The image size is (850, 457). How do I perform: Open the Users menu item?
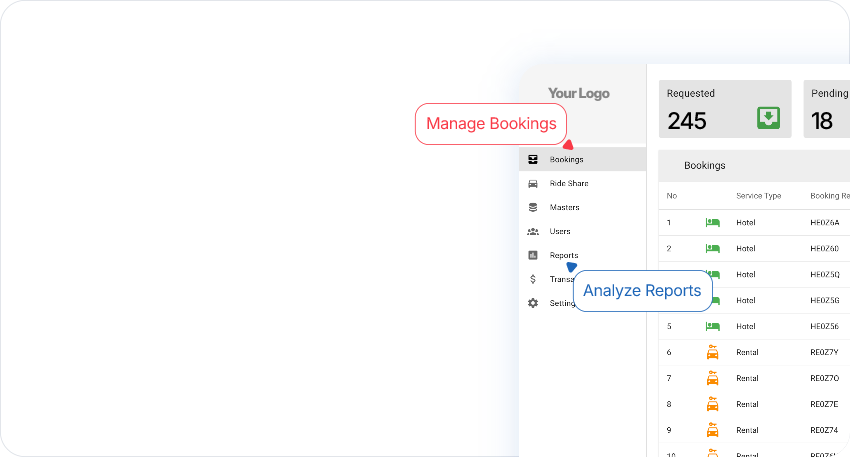tap(560, 231)
